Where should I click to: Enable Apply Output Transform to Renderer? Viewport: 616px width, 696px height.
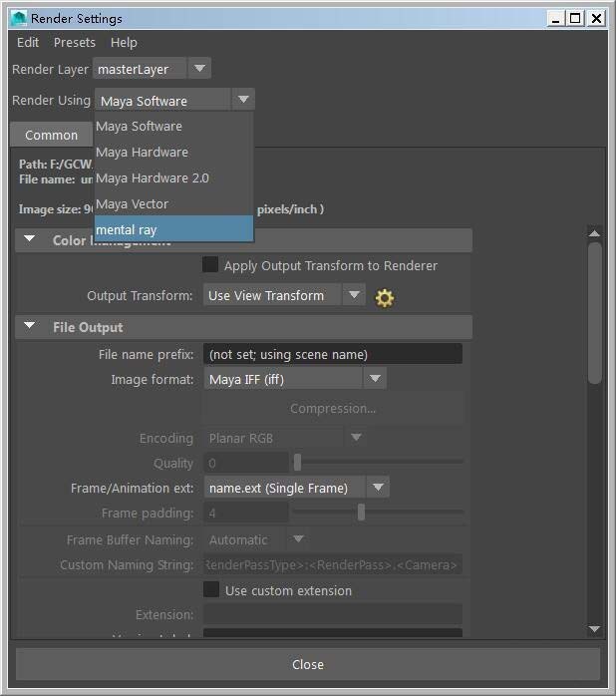pos(210,264)
